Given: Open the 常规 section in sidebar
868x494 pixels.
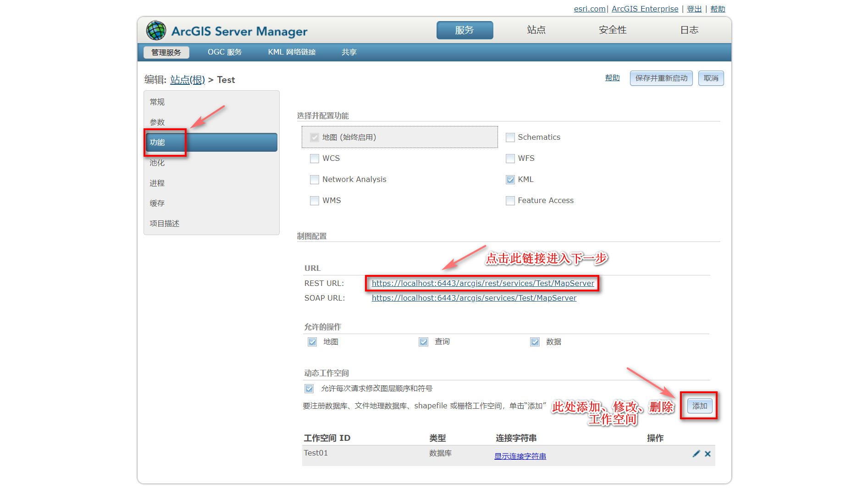Looking at the screenshot, I should (211, 102).
